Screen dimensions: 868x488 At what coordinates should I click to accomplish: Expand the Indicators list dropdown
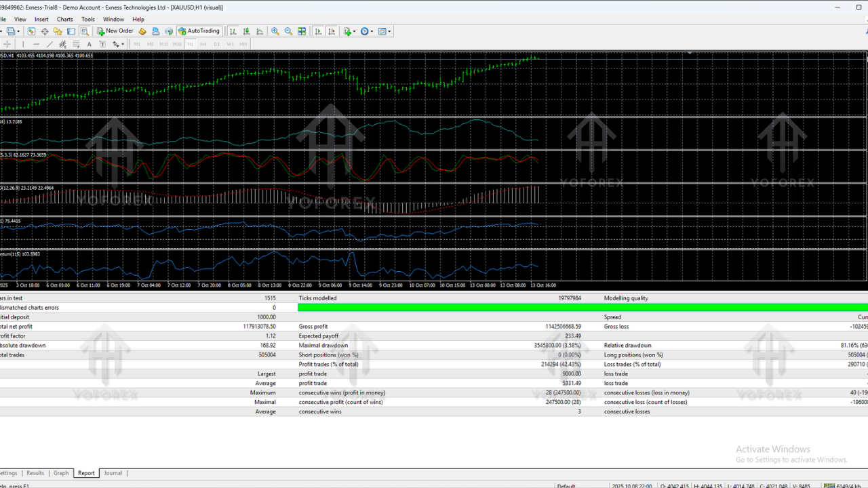354,31
